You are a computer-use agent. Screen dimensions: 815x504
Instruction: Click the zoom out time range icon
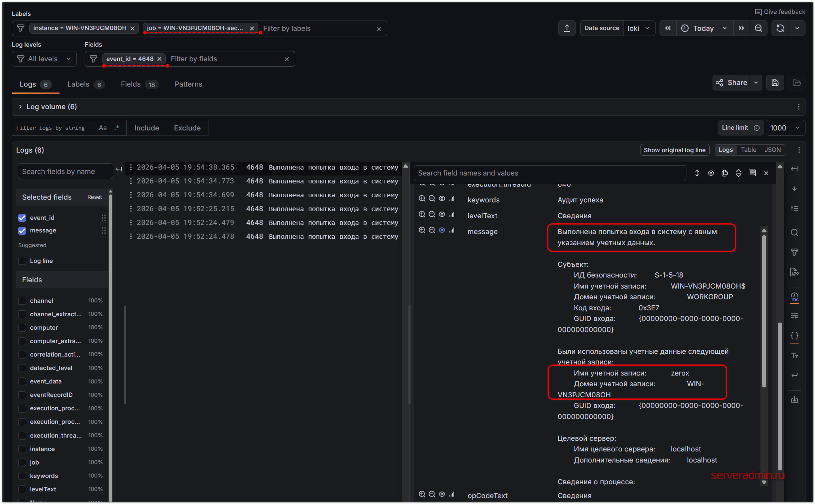(x=758, y=28)
